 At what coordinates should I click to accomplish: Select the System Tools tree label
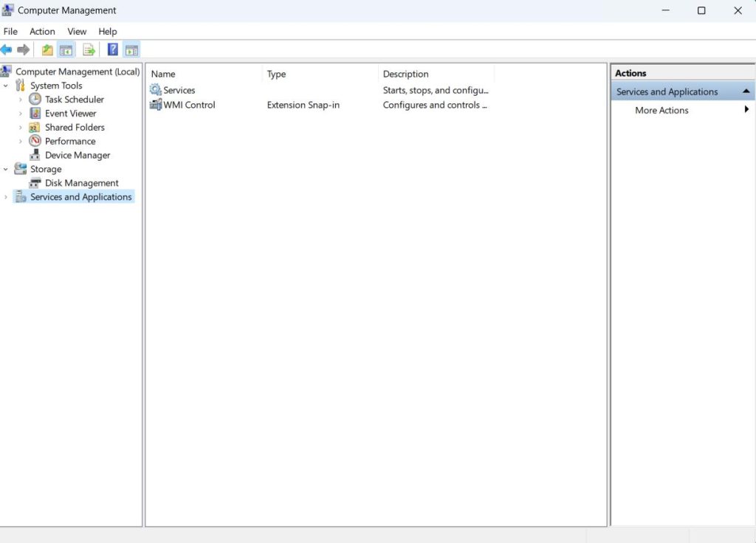pos(56,86)
